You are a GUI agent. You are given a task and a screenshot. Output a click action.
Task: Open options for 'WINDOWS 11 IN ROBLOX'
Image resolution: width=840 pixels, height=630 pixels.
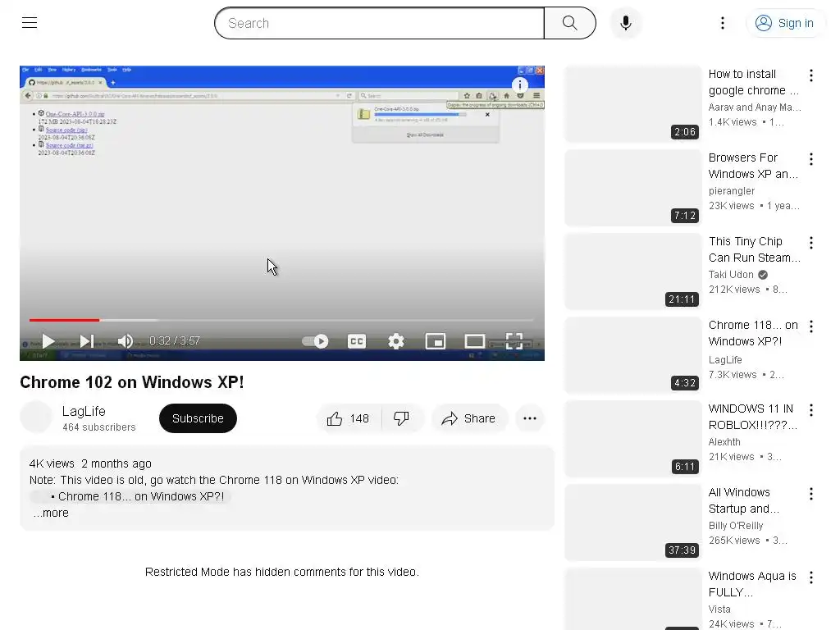(811, 410)
